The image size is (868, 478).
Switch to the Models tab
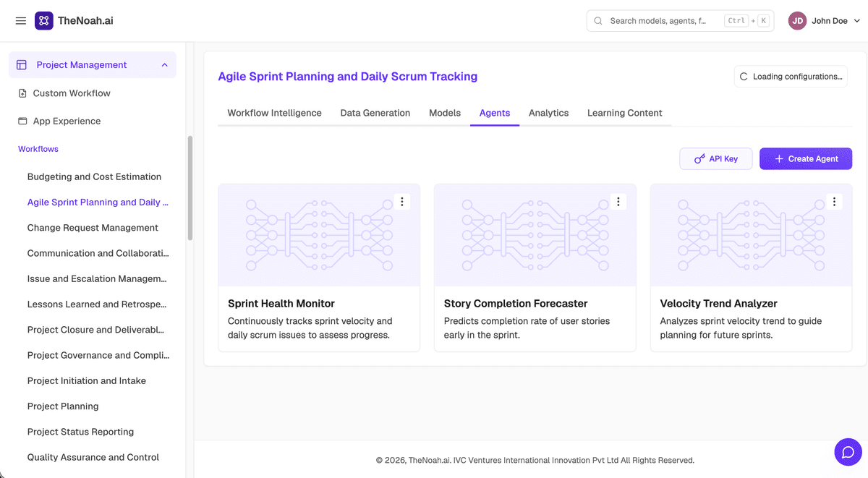(445, 113)
